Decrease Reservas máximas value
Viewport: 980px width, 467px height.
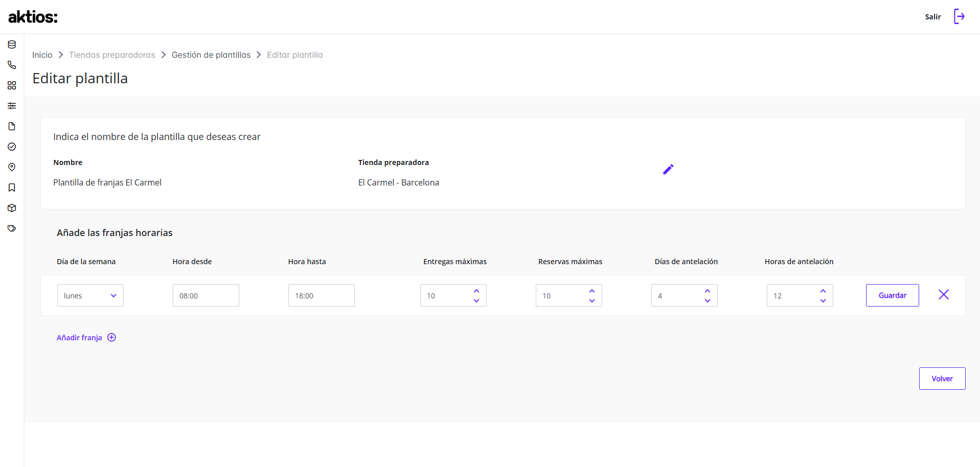click(x=592, y=300)
